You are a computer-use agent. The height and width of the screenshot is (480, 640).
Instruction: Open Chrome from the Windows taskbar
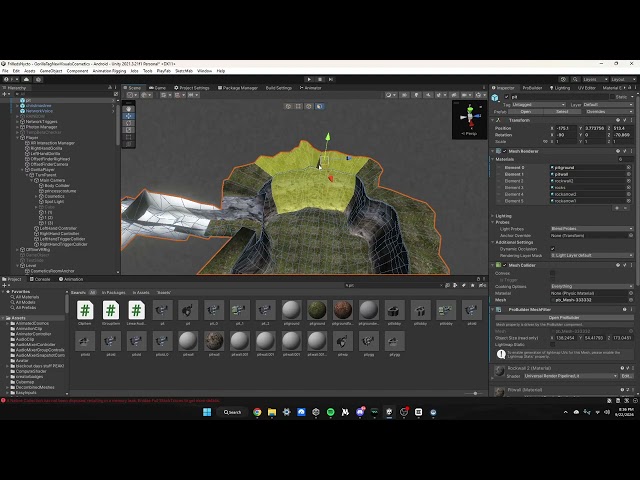click(257, 412)
